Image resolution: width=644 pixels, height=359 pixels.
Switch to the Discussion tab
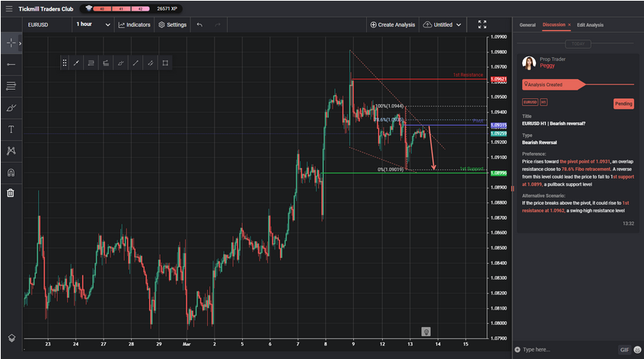coord(553,24)
